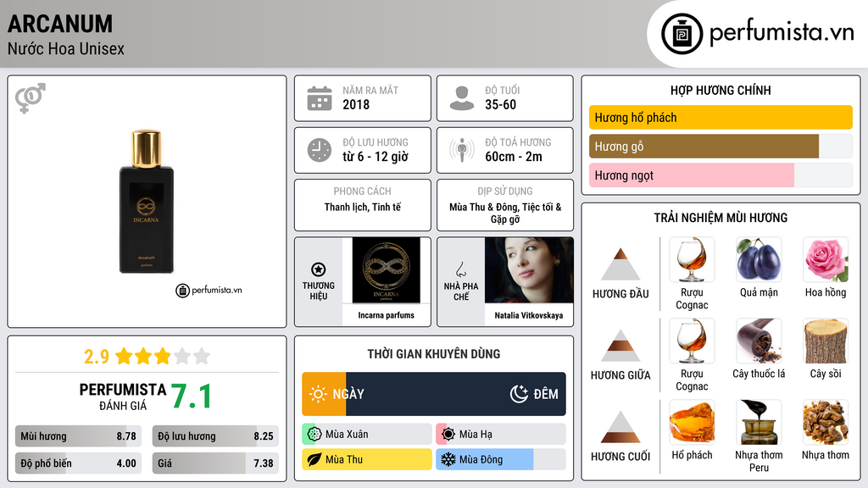Viewport: 868px width, 488px height.
Task: Click the brown Hương gỗ accord bar
Action: point(704,147)
